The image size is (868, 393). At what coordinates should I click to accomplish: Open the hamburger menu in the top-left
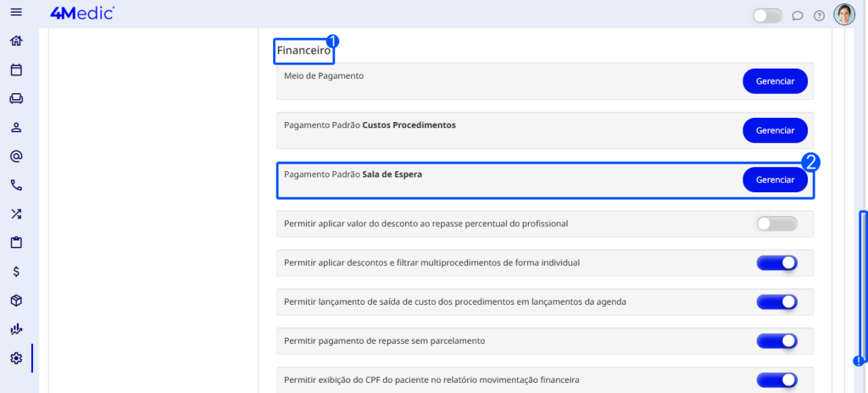(15, 13)
